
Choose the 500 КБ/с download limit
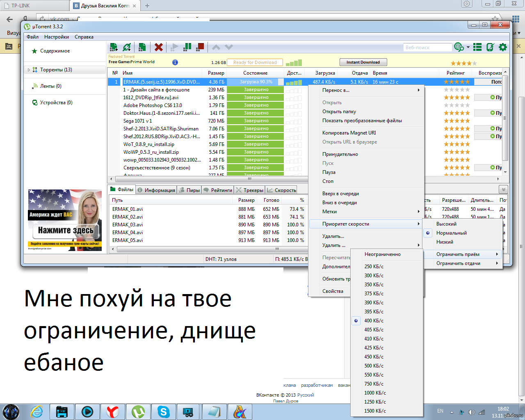(x=387, y=366)
